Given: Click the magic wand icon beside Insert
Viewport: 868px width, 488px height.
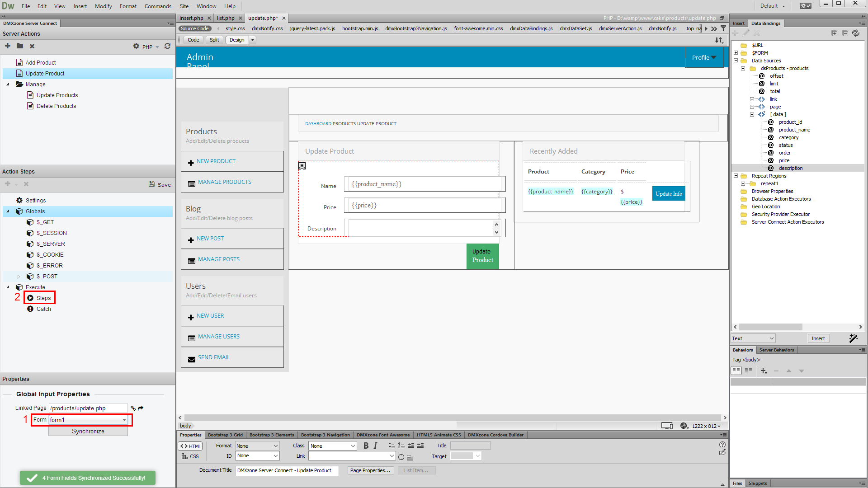Looking at the screenshot, I should pos(853,338).
